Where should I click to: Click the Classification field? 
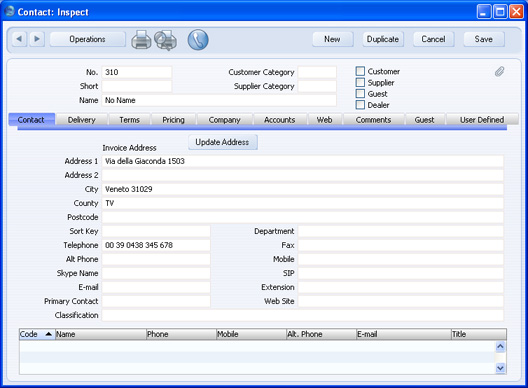point(303,315)
